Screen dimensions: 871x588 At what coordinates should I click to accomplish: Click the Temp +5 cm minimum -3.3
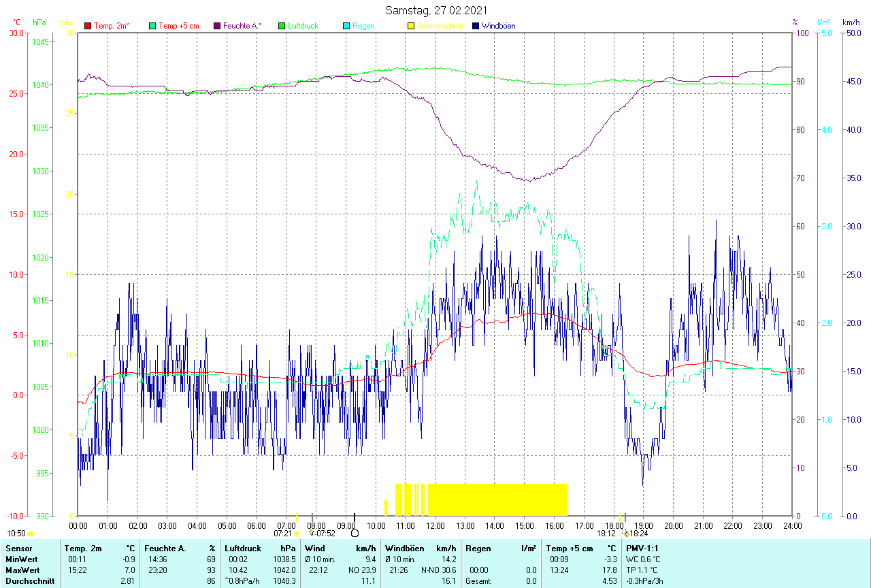point(610,559)
